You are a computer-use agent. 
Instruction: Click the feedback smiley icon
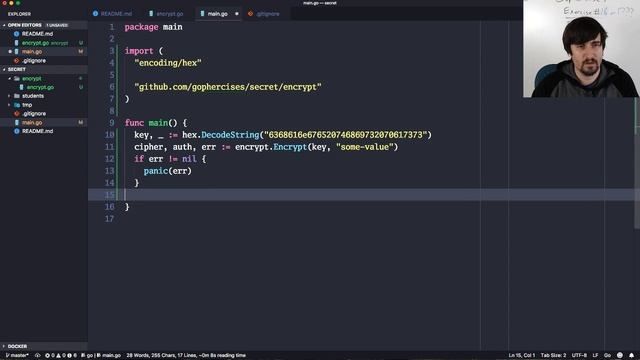(620, 356)
